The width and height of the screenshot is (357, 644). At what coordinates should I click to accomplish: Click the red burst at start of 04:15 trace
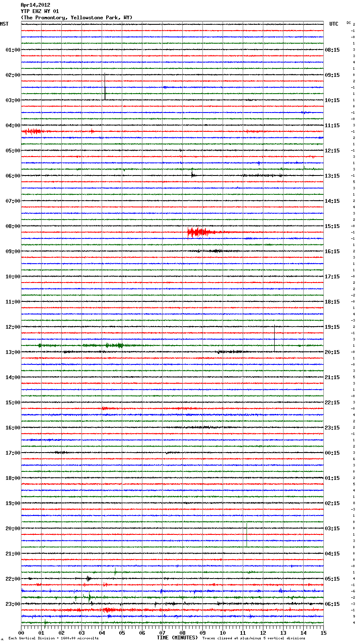coord(32,131)
